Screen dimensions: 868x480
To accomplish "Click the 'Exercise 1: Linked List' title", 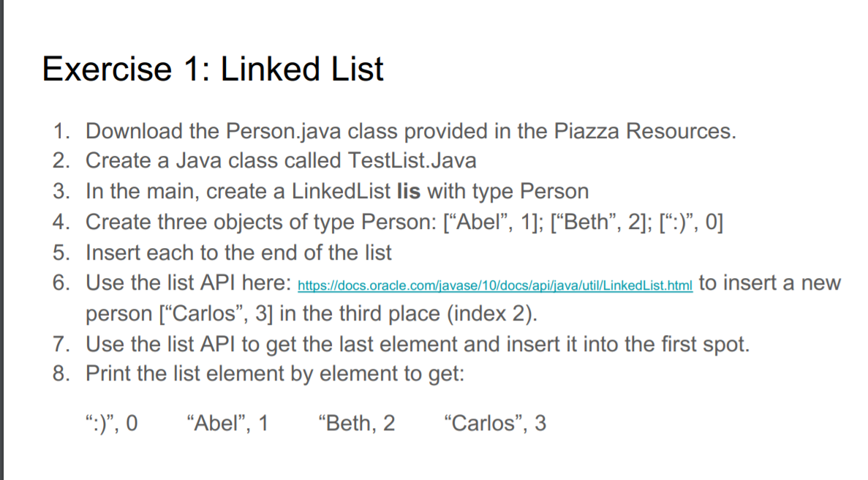I will click(x=213, y=70).
